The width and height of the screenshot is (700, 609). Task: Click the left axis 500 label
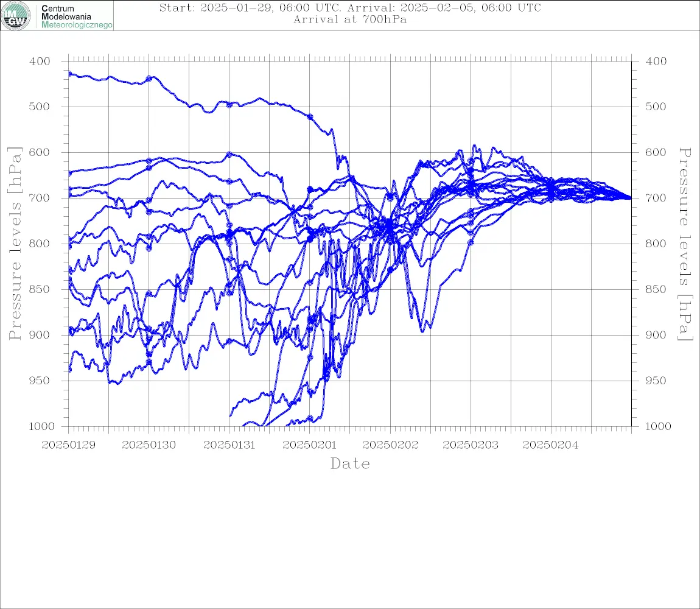(x=40, y=107)
